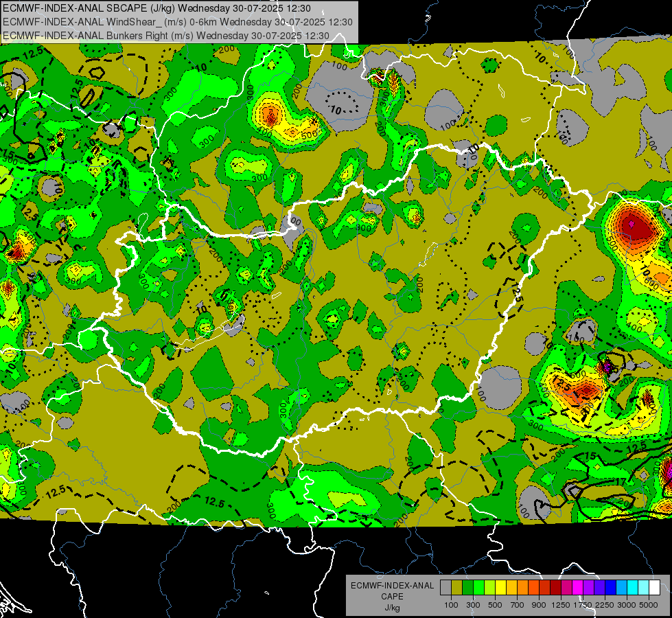Select the orange legend swatch
This screenshot has height=618, width=672.
pos(523,588)
